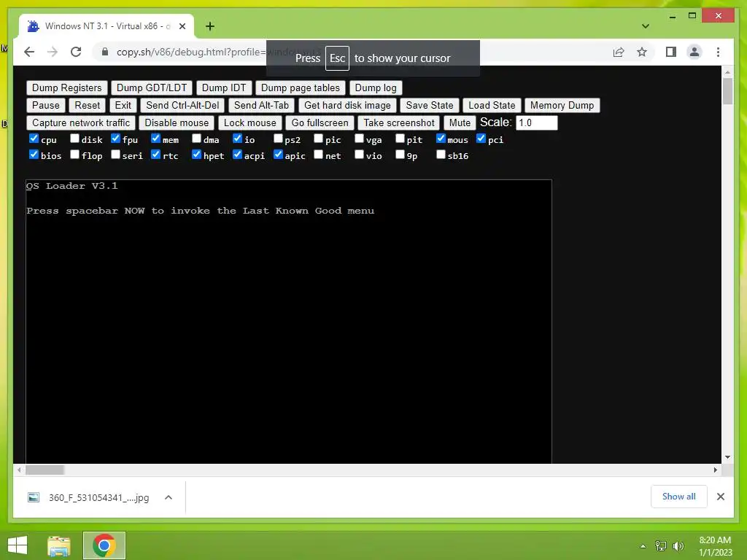This screenshot has width=747, height=560.
Task: Click Load State button
Action: (x=492, y=105)
